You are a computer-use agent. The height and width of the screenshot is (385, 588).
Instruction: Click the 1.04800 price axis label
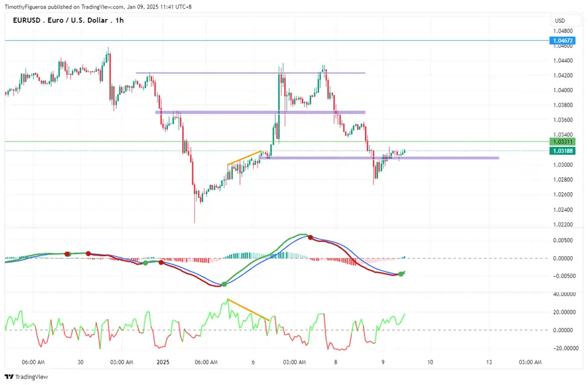[x=563, y=31]
